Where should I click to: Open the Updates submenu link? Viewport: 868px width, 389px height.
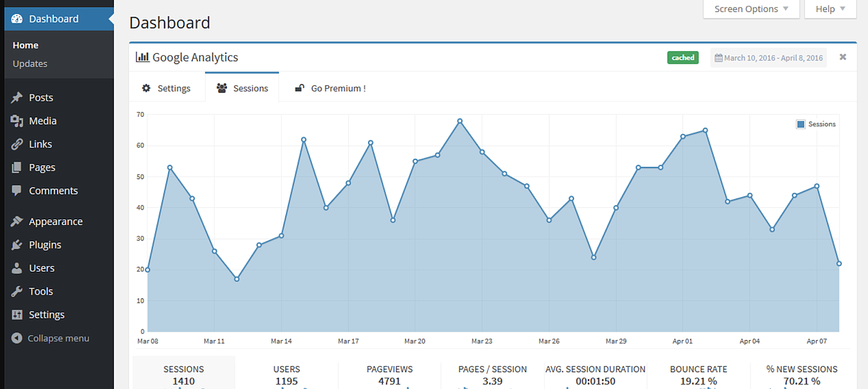coord(30,64)
